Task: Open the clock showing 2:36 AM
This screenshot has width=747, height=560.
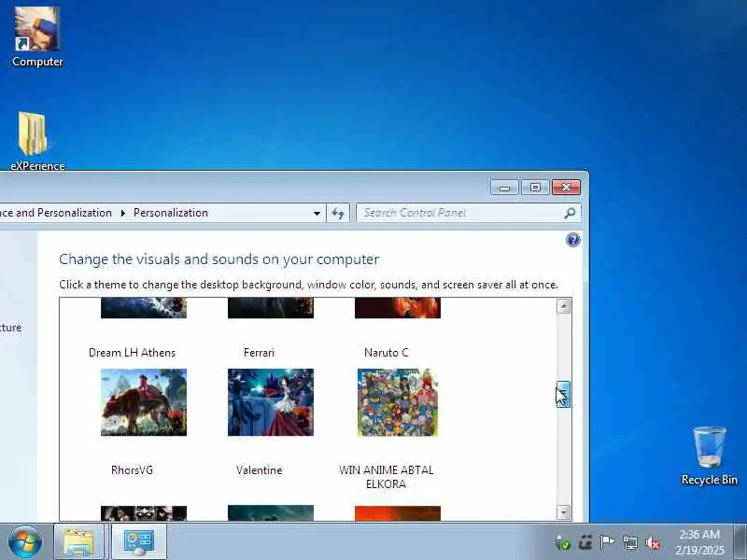Action: click(699, 542)
